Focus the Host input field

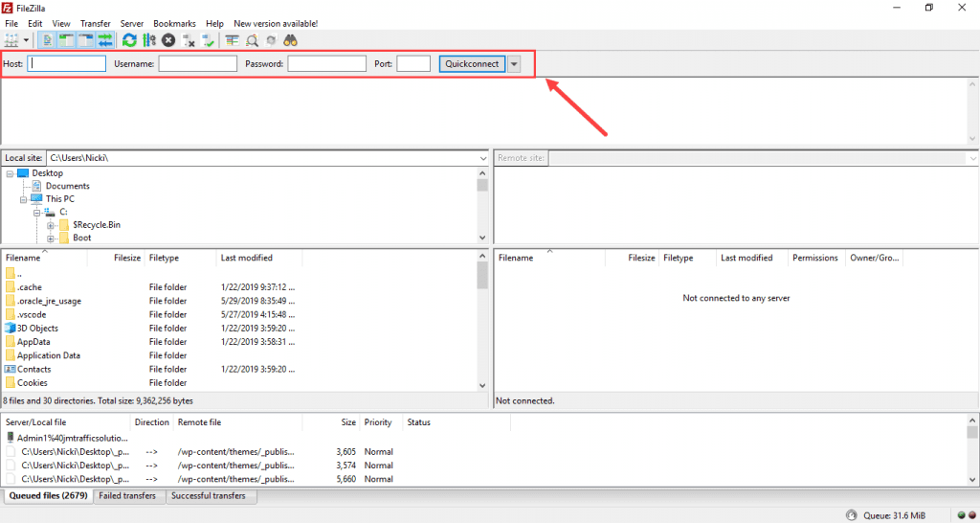[67, 63]
